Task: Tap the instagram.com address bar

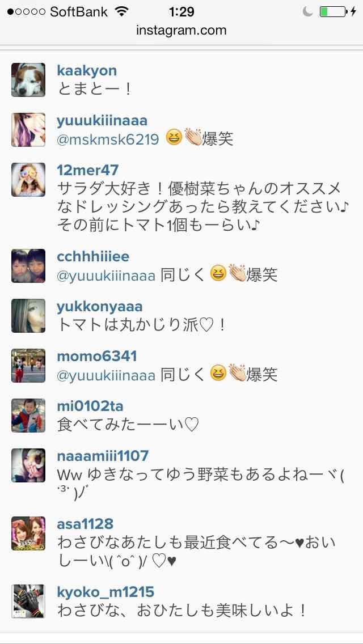Action: tap(181, 31)
